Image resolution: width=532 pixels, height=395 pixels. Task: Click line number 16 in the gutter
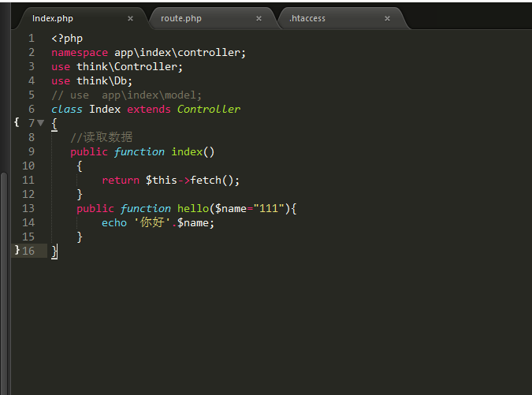[28, 251]
